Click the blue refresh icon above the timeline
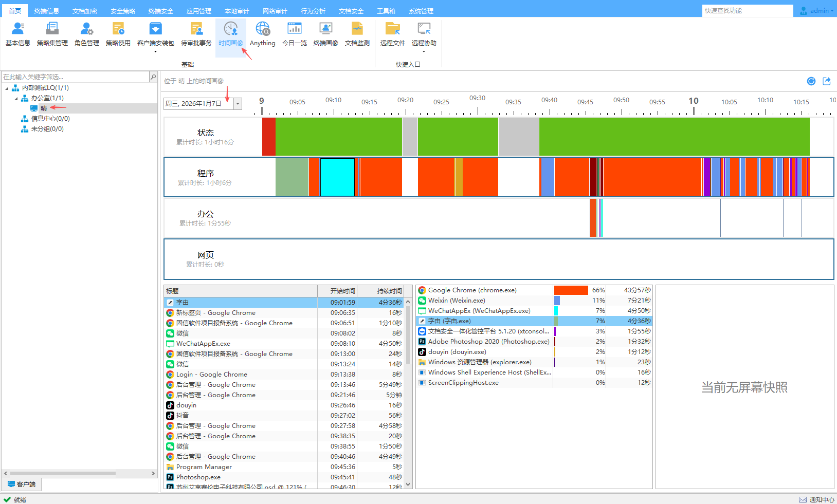Viewport: 837px width, 504px height. pos(811,81)
